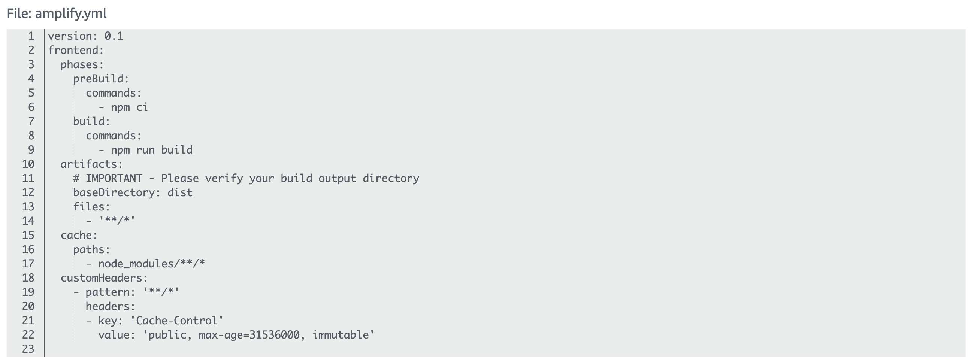Click the 'File: amplify.yml' heading
980x364 pixels.
pos(57,14)
